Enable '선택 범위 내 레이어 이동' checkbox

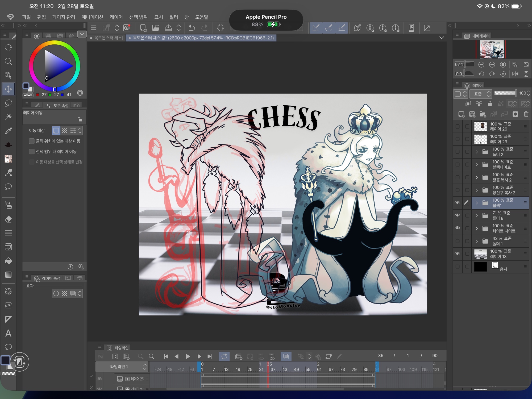pos(32,151)
